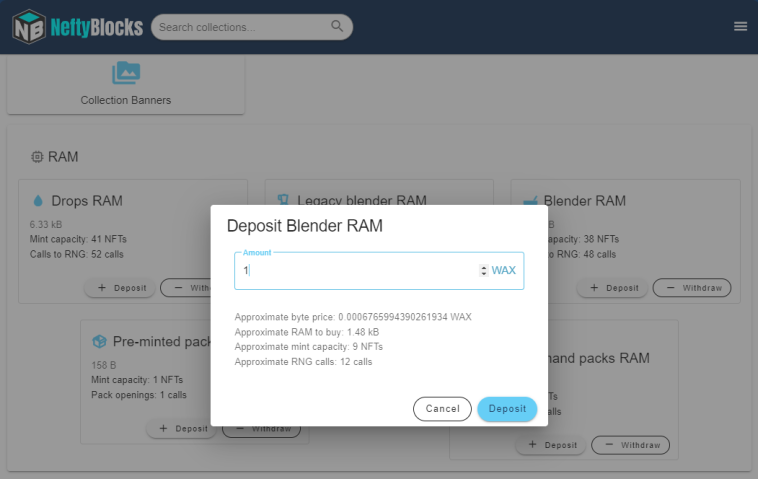This screenshot has width=758, height=479.
Task: Click the search magnifier icon
Action: pos(337,26)
